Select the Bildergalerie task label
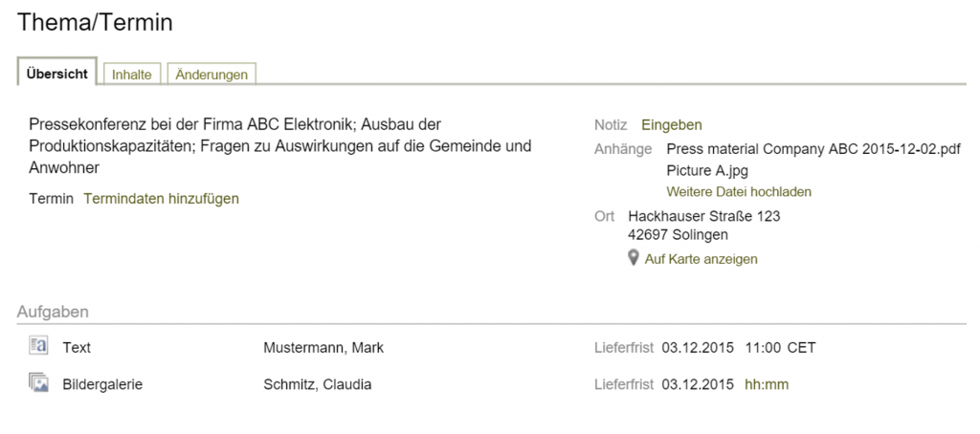This screenshot has height=434, width=980. pos(102,384)
